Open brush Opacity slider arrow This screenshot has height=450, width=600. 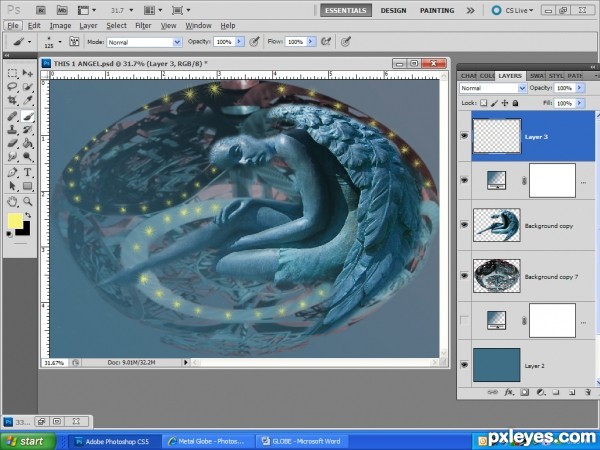coord(240,42)
